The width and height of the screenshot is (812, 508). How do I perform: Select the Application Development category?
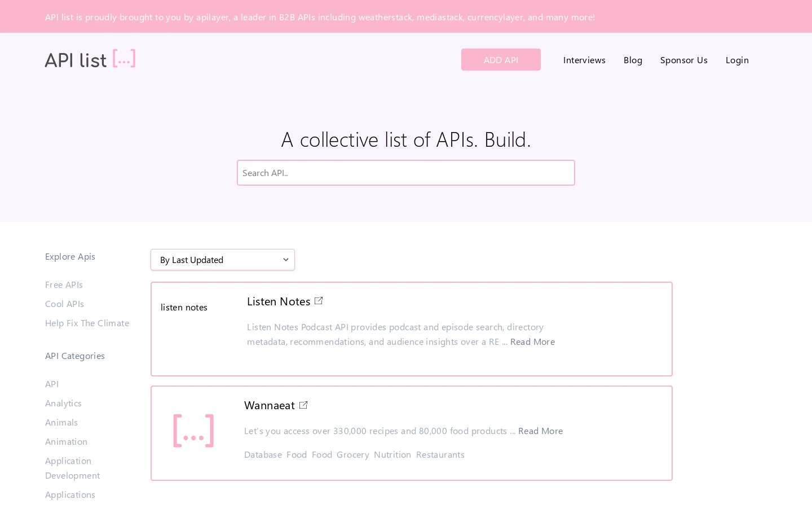tap(72, 468)
